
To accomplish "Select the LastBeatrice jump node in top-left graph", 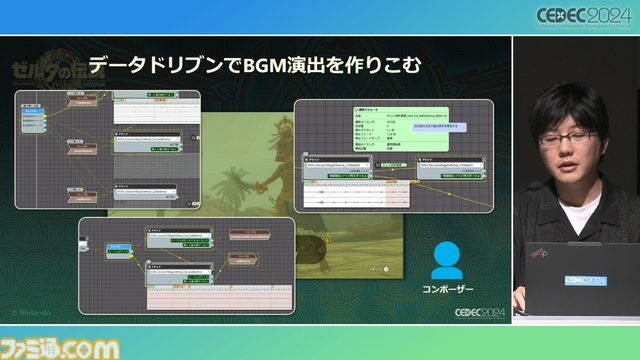I will (x=82, y=197).
